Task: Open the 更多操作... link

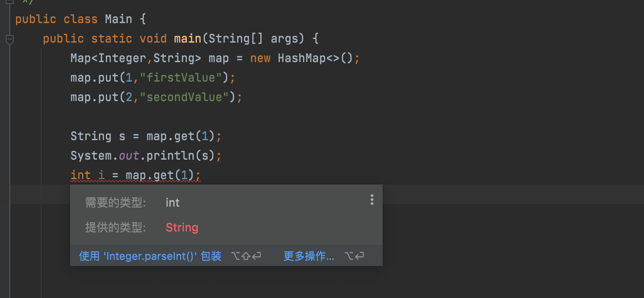Action: coord(309,256)
